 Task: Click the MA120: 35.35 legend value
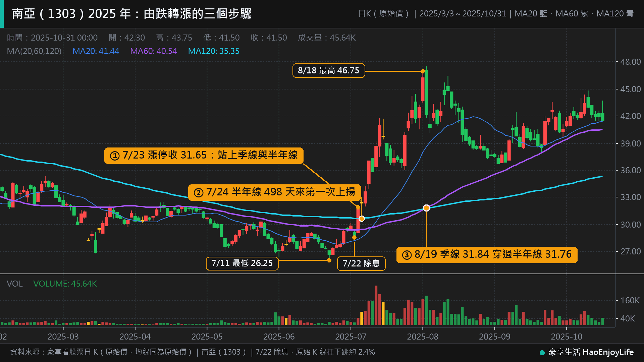[214, 51]
